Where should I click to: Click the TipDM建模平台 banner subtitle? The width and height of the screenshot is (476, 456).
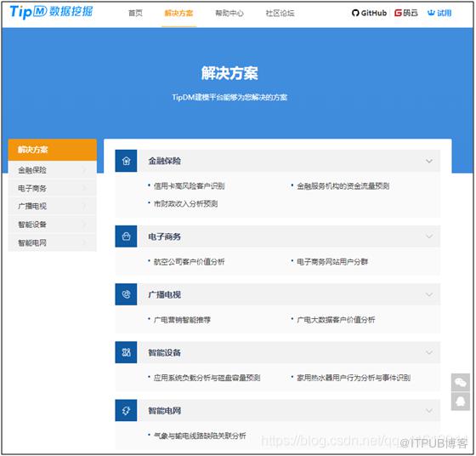229,97
